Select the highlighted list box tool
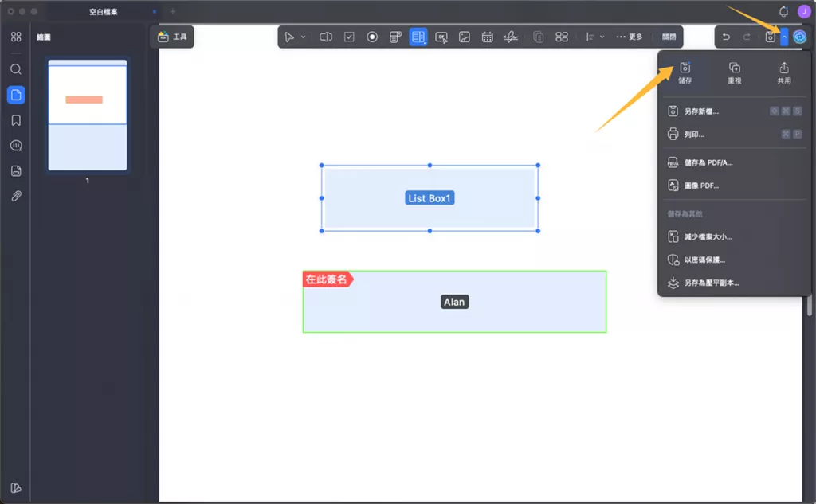Screen dimensions: 816x504 pyautogui.click(x=418, y=37)
